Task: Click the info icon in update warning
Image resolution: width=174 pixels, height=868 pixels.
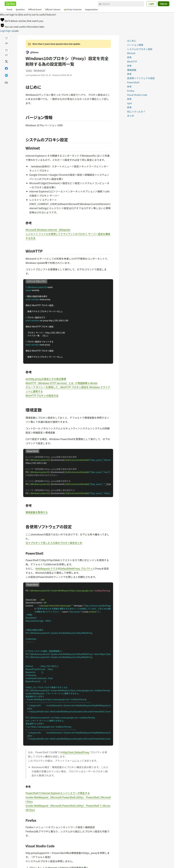Action: (x=29, y=44)
